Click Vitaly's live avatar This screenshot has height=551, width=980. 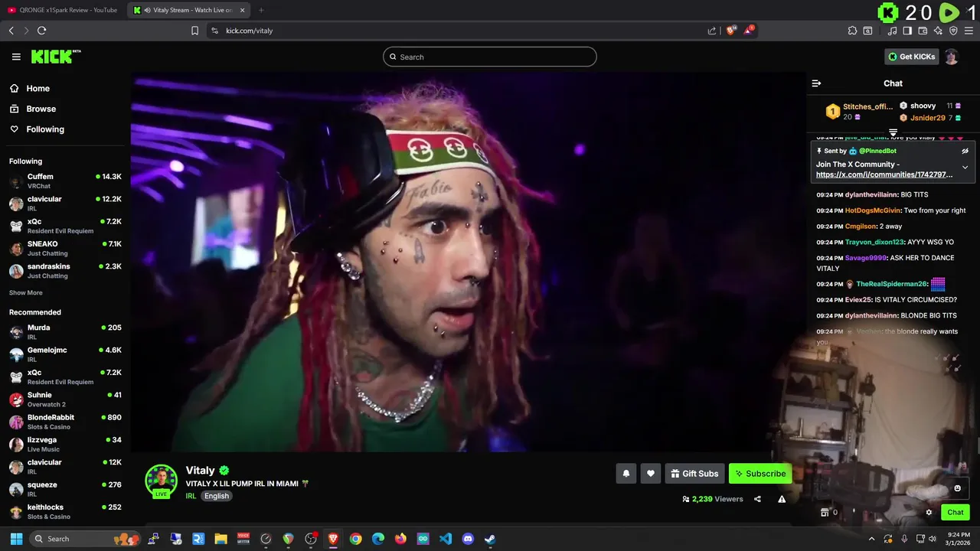tap(162, 481)
